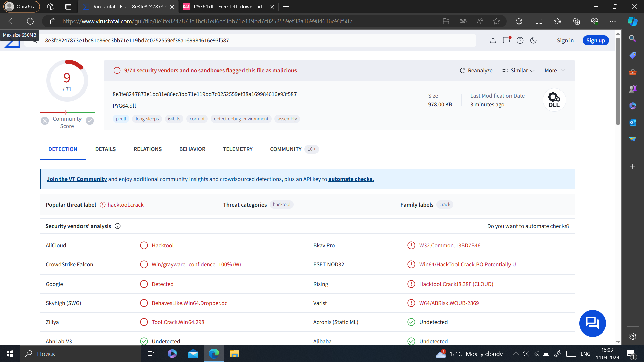644x362 pixels.
Task: Expand the More dropdown
Action: pos(555,70)
